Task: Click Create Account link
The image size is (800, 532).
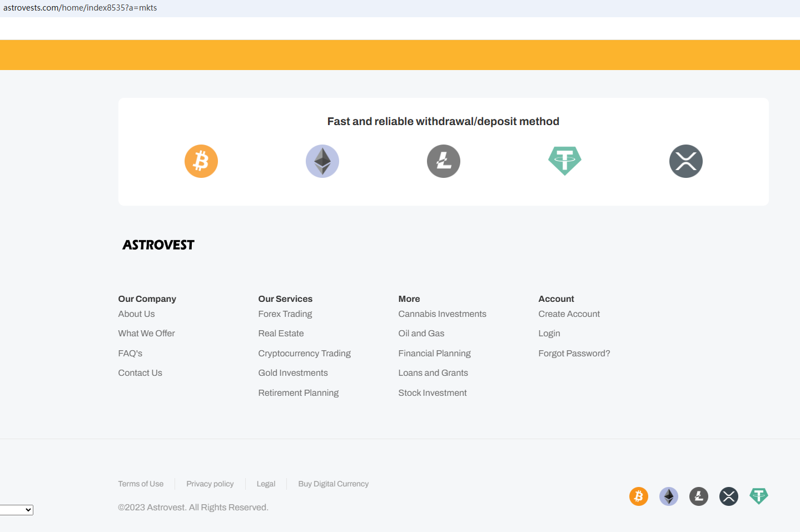Action: click(x=569, y=314)
